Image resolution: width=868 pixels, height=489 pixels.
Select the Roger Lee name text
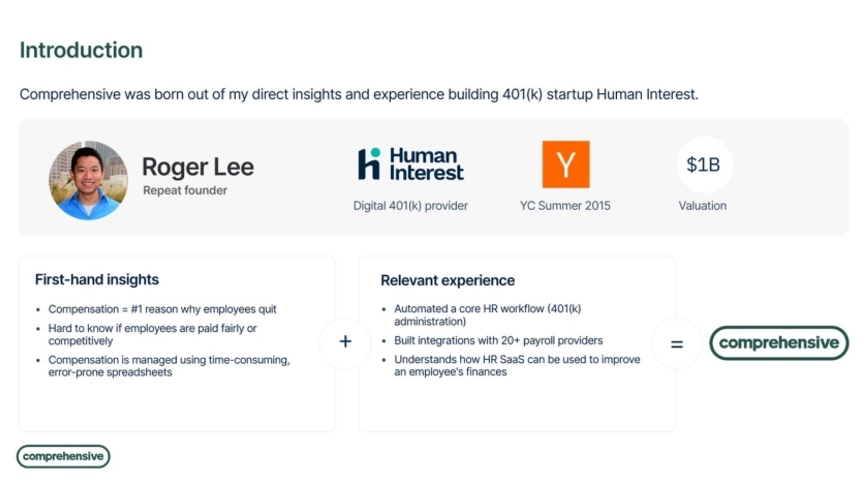point(198,167)
